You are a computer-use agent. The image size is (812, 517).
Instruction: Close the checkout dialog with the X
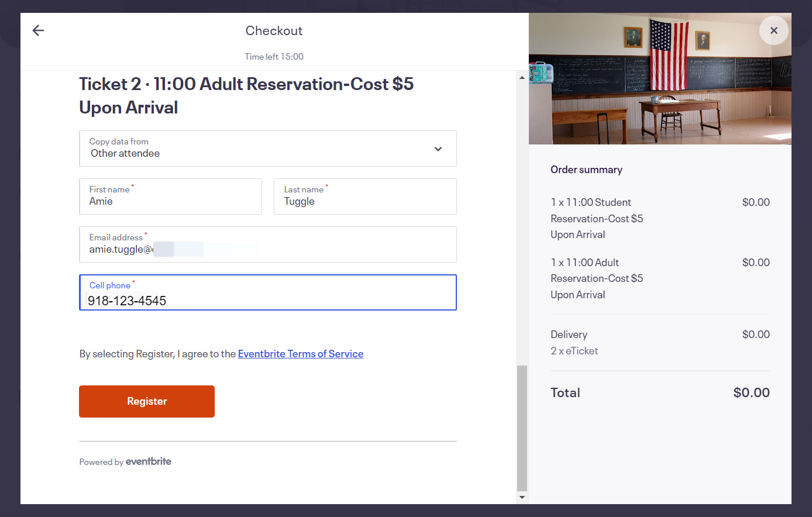click(x=773, y=30)
